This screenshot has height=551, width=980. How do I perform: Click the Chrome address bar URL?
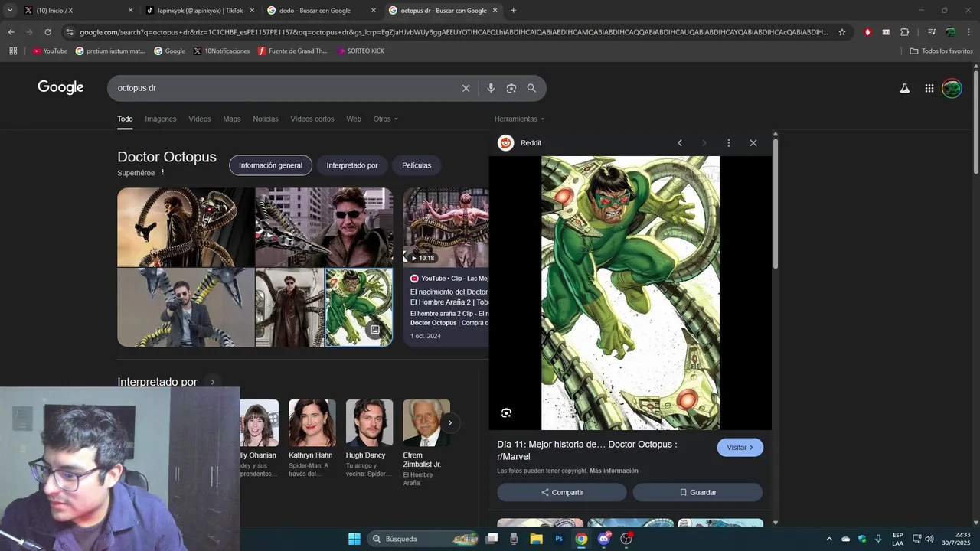click(453, 32)
